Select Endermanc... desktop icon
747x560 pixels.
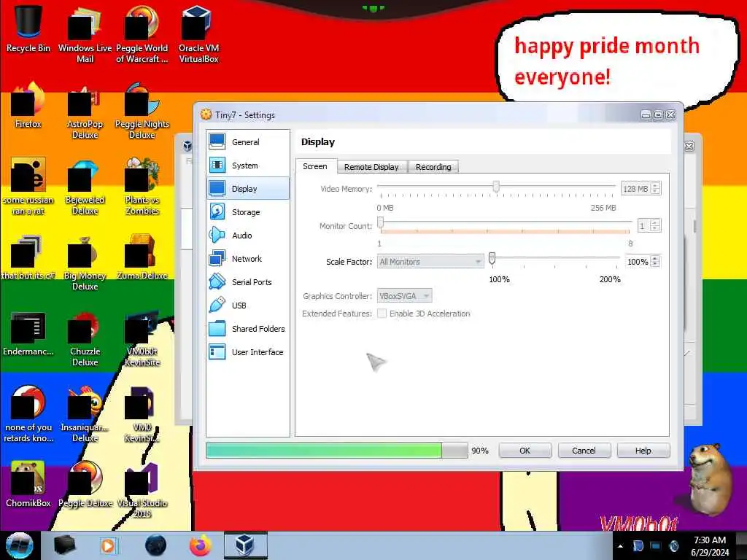(x=28, y=333)
